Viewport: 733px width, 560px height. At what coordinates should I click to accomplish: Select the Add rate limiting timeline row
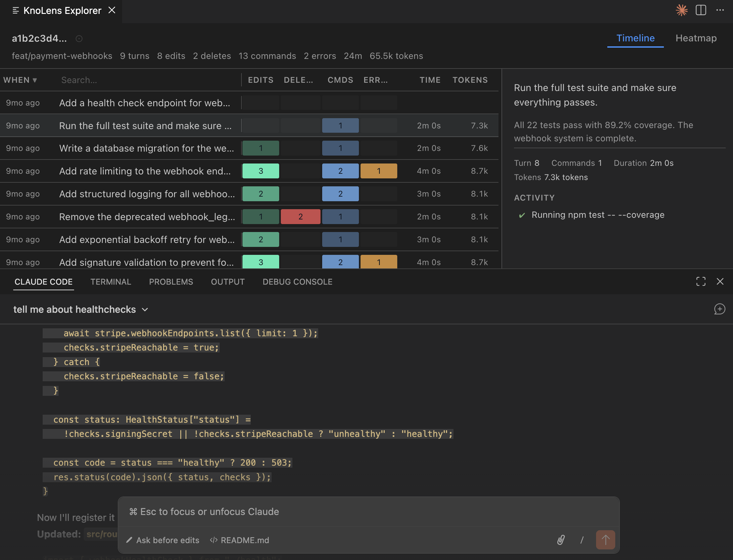pyautogui.click(x=145, y=171)
